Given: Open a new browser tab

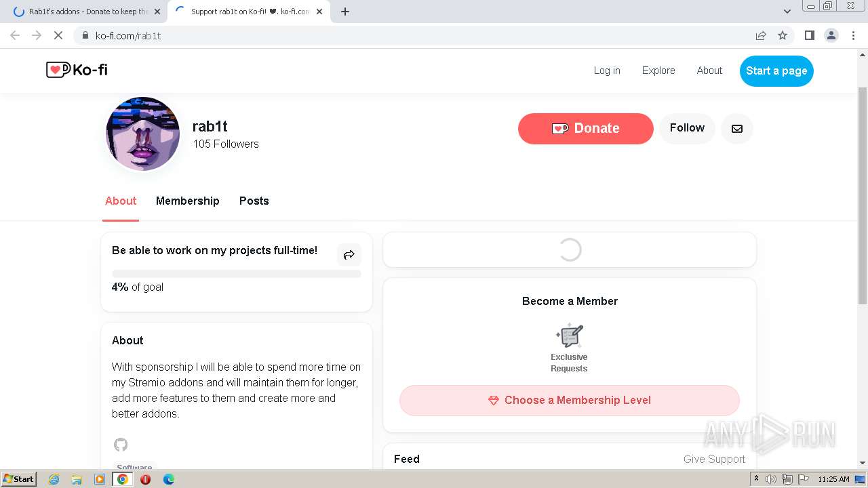Looking at the screenshot, I should point(344,12).
